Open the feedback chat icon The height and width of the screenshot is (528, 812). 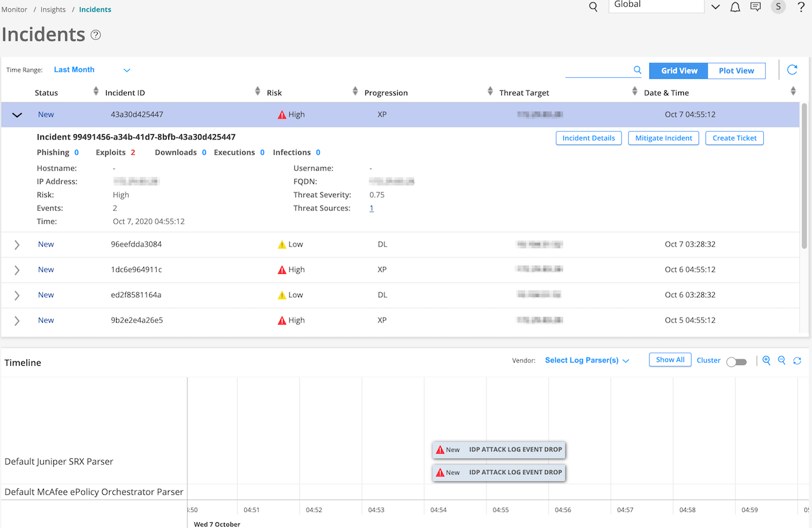point(756,8)
